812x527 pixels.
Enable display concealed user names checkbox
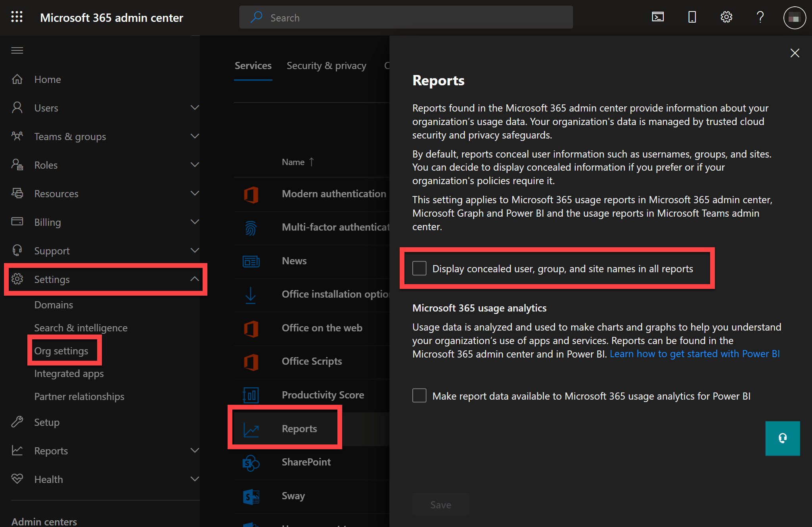pos(419,269)
